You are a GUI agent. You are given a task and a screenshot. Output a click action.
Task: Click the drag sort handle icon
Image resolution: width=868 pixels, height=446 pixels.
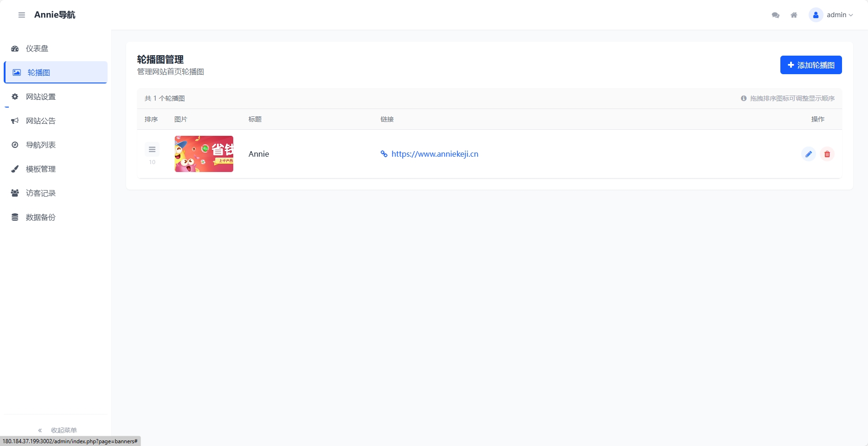click(x=152, y=149)
